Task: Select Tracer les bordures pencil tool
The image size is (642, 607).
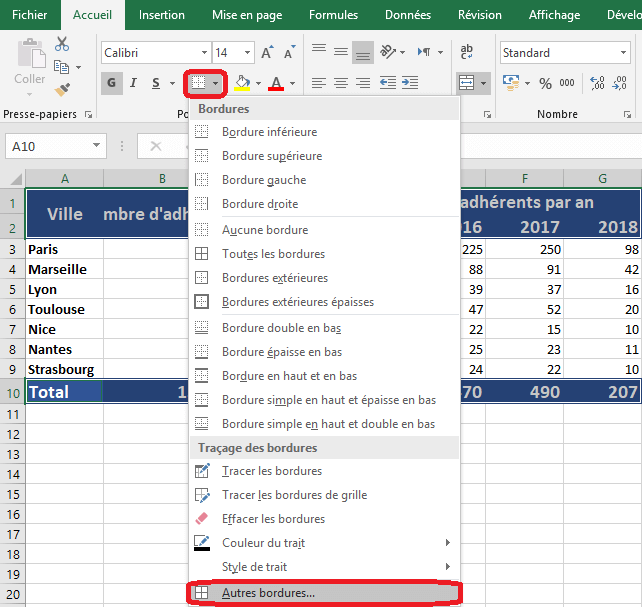Action: (271, 471)
